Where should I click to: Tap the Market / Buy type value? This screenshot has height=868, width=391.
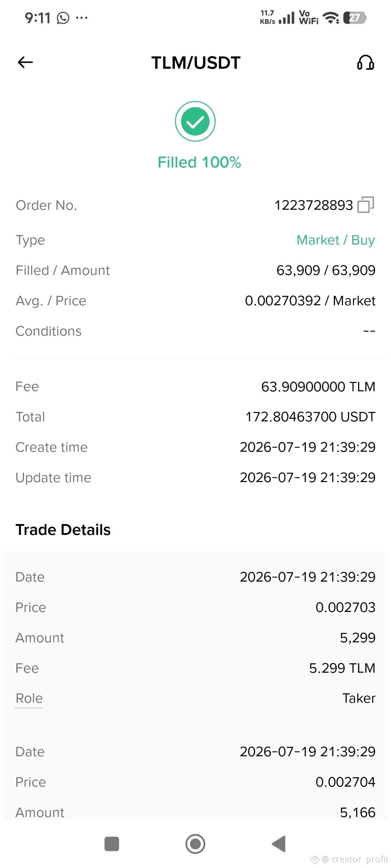336,240
